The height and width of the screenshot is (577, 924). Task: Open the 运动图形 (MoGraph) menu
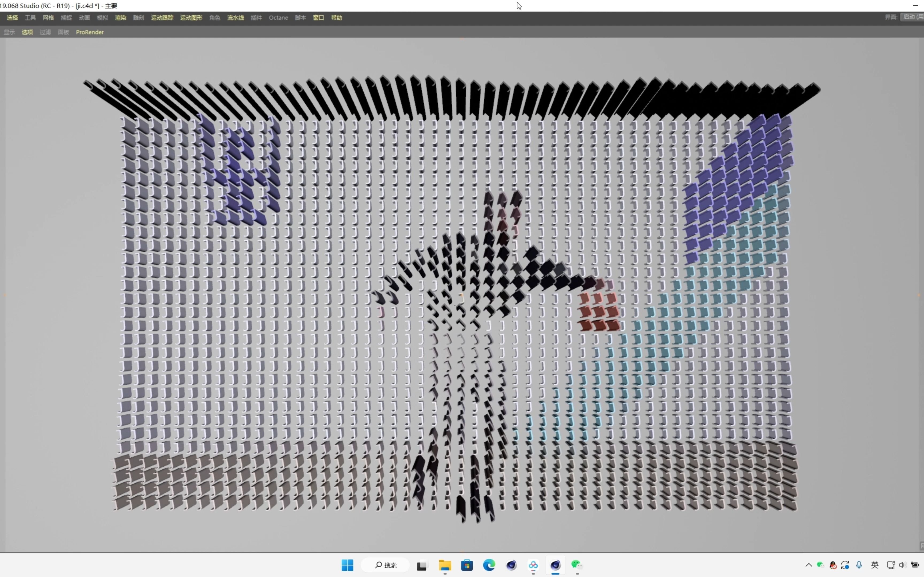pos(191,18)
